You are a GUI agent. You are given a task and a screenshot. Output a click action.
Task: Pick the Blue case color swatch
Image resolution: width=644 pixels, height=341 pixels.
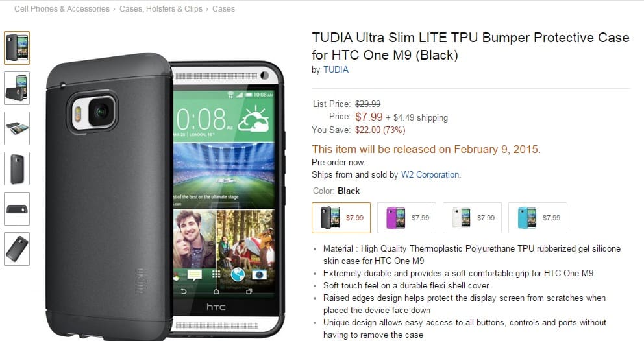click(538, 218)
